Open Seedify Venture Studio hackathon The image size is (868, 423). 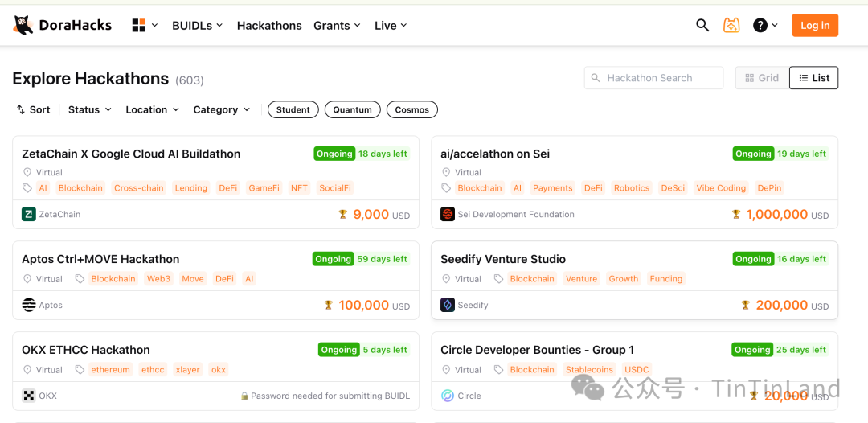503,259
